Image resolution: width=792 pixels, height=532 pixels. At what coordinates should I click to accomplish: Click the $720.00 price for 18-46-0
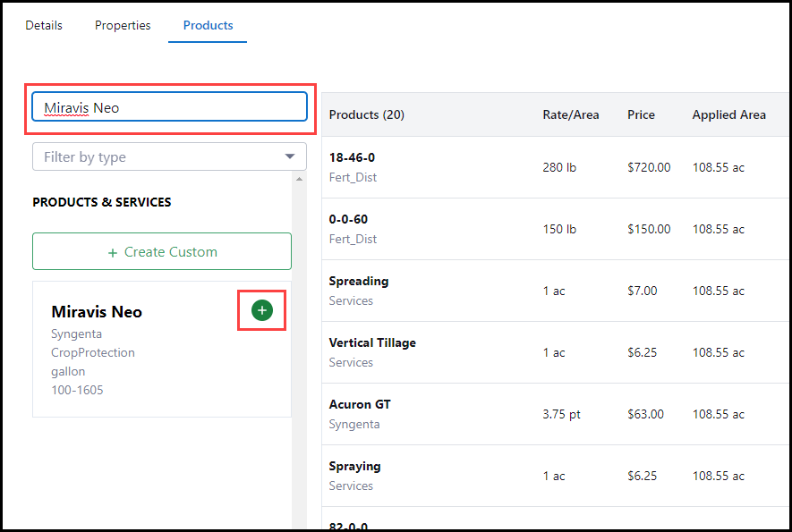(649, 167)
